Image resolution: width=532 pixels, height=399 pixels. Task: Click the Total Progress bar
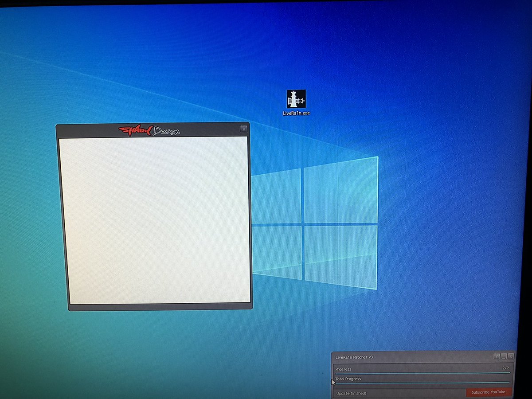coord(422,383)
